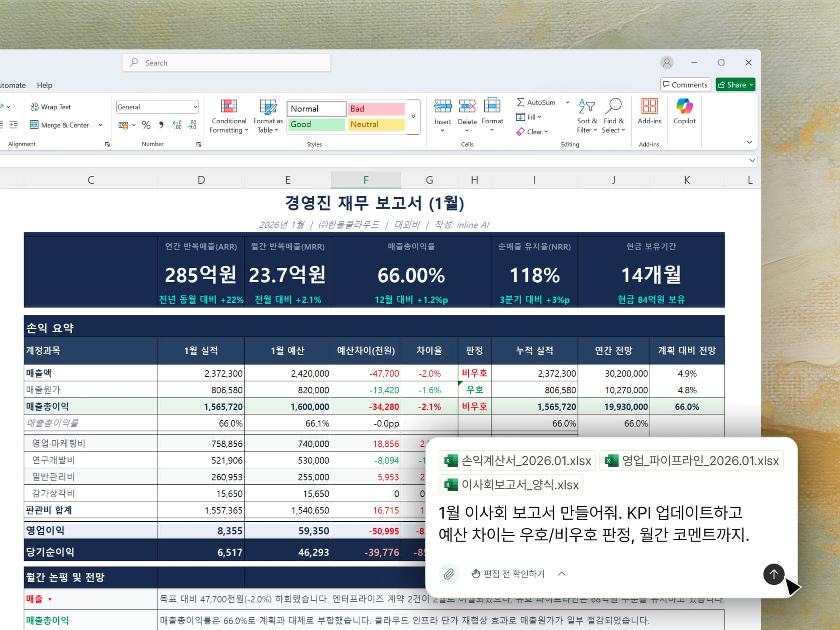Open the Share button dropdown
This screenshot has width=840, height=630.
click(x=751, y=85)
